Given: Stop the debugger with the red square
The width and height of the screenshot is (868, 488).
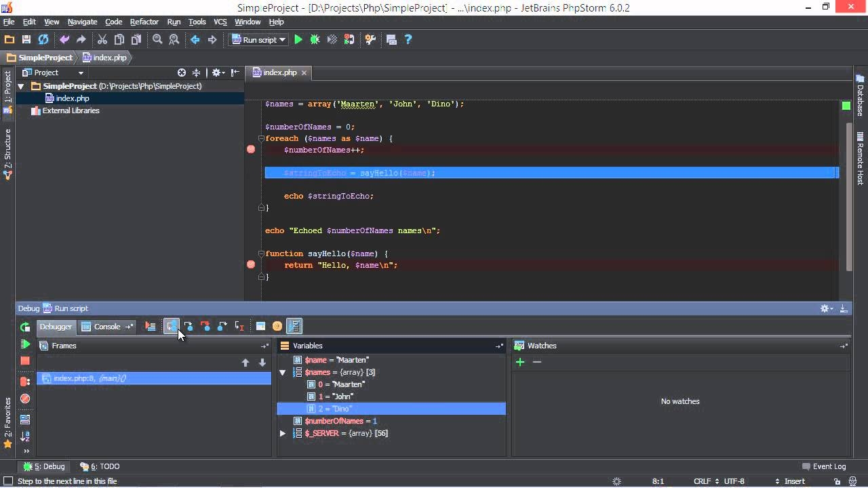Looking at the screenshot, I should click(x=26, y=361).
